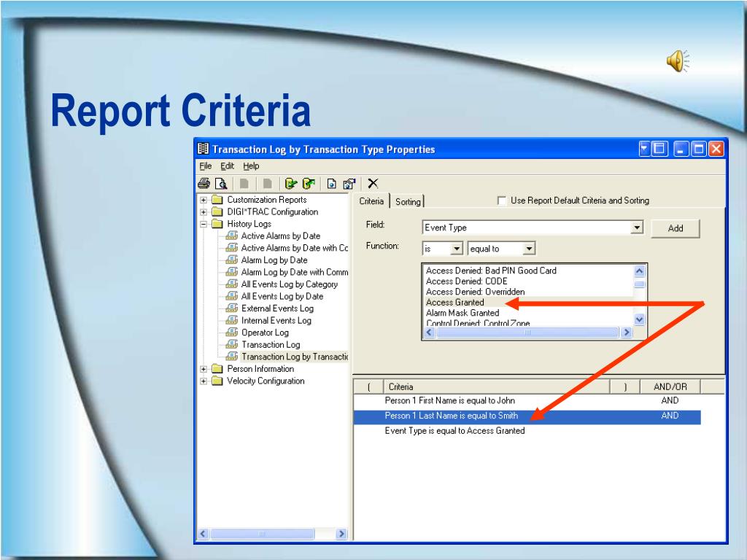Image resolution: width=747 pixels, height=560 pixels.
Task: Click the title bar pane layout button
Action: (660, 149)
